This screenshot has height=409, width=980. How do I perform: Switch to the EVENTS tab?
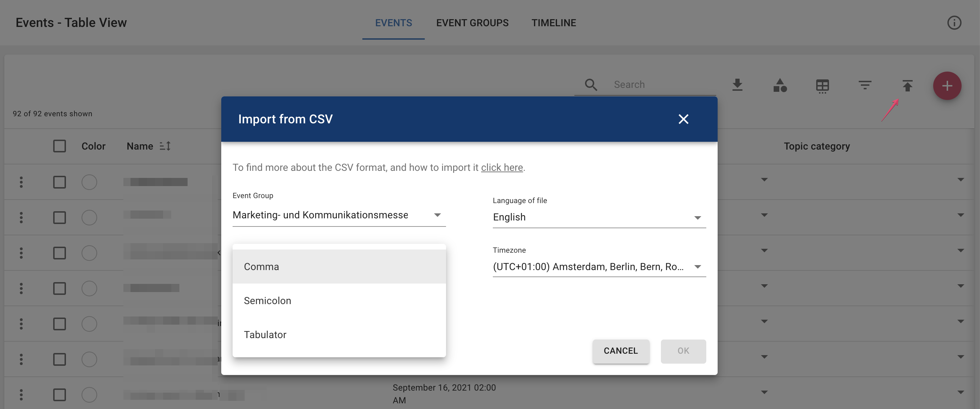click(x=393, y=23)
